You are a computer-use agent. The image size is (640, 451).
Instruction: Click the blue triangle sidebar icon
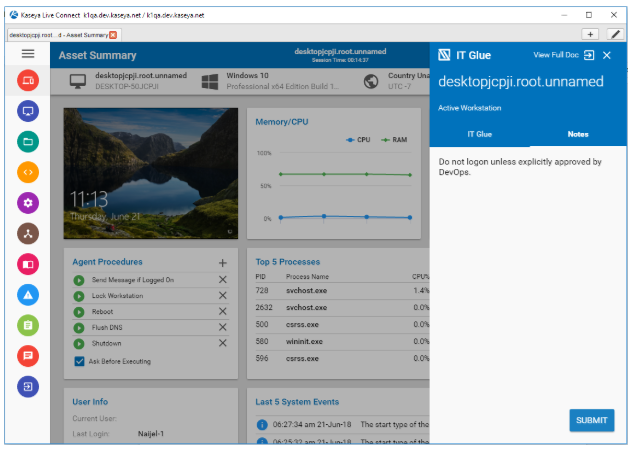[x=28, y=294]
